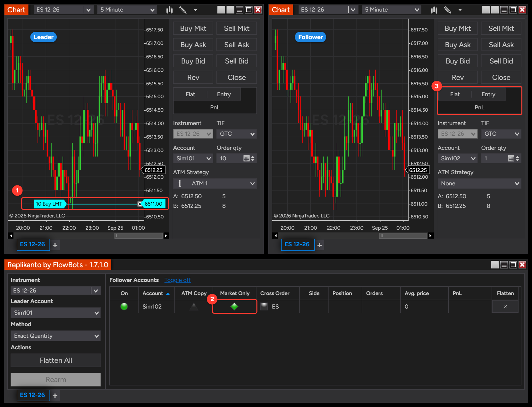Viewport: 532px width, 407px height.
Task: Sort followers by Account column header
Action: point(156,293)
